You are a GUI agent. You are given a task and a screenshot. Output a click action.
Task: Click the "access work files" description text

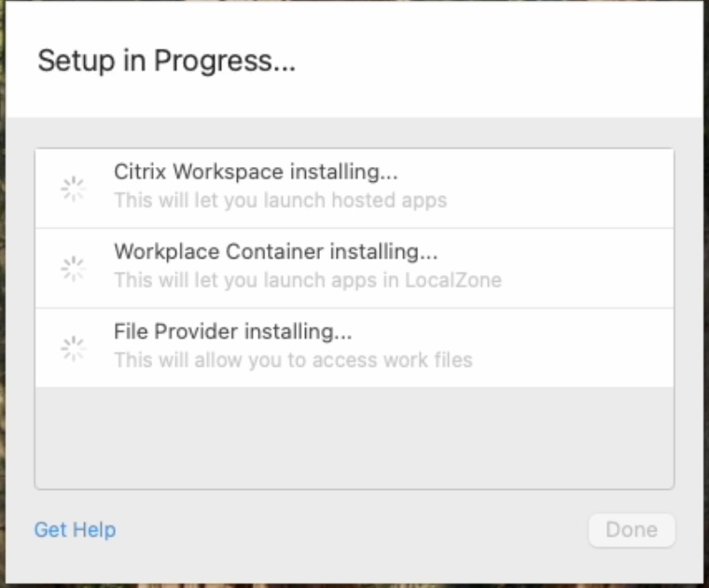pyautogui.click(x=293, y=359)
